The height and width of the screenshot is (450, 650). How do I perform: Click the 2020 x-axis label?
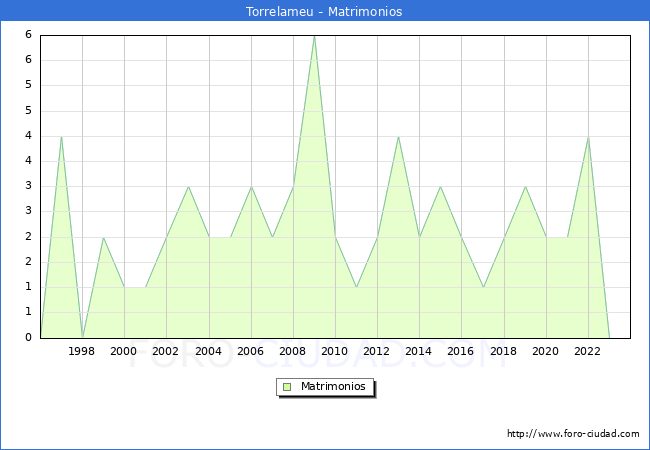coord(546,351)
